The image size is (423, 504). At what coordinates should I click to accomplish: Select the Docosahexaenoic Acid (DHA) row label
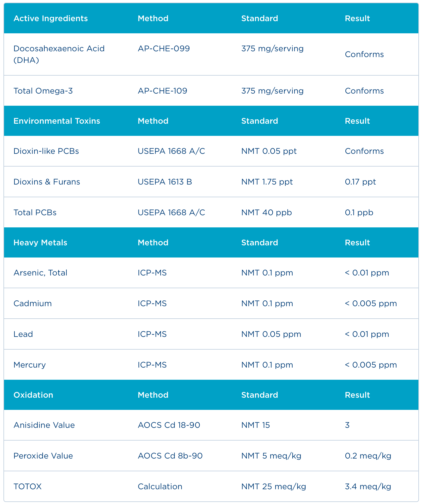click(x=59, y=54)
